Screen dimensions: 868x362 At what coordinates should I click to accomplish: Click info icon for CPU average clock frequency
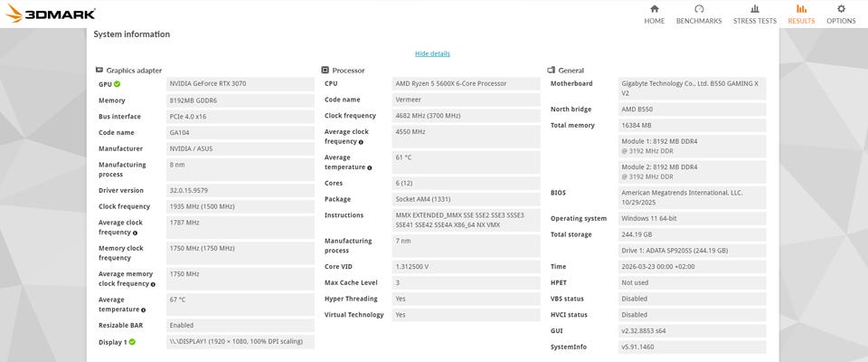361,142
